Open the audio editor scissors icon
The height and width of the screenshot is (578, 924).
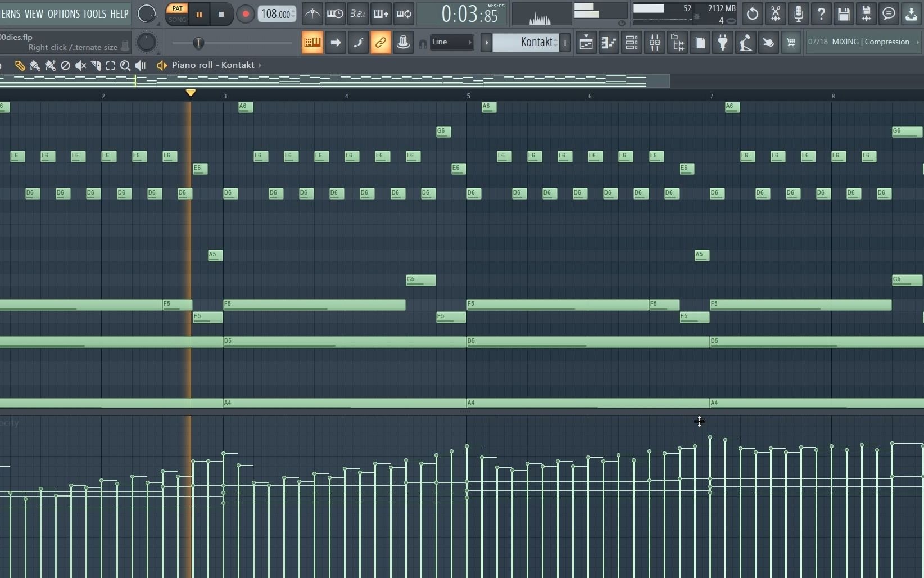click(776, 13)
